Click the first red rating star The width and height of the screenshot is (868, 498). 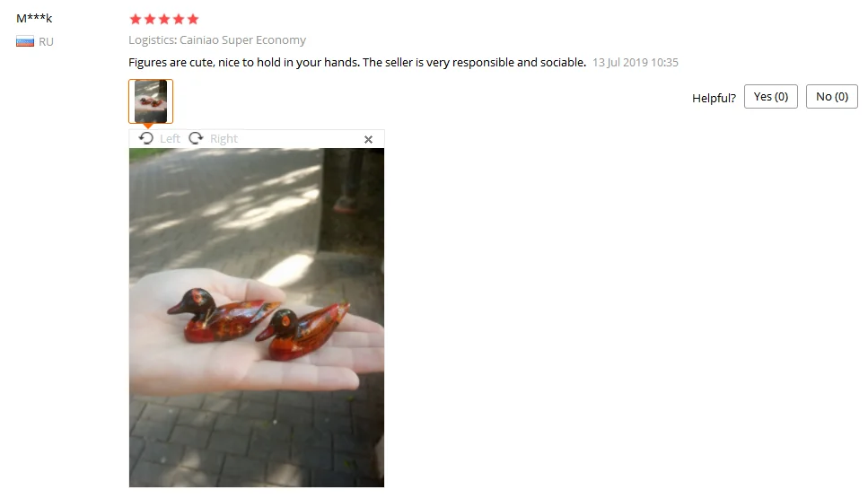coord(135,20)
